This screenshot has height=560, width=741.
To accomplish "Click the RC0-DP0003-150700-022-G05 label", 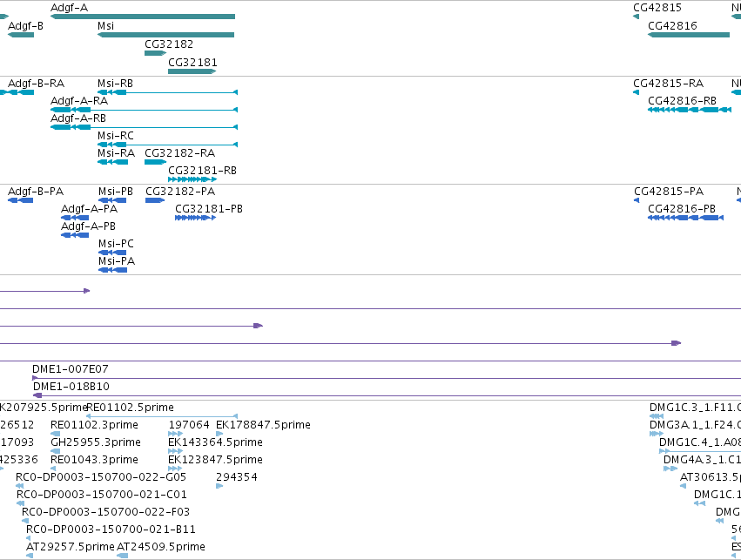I will pyautogui.click(x=101, y=477).
